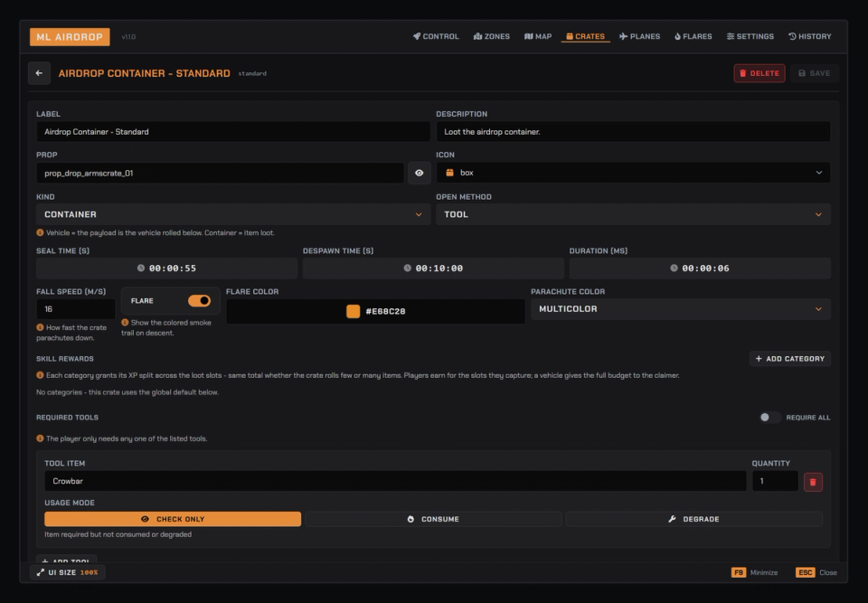Open Parachute Color dropdown showing MULTICOLOR
Screen dimensions: 868x603
[x=681, y=309]
